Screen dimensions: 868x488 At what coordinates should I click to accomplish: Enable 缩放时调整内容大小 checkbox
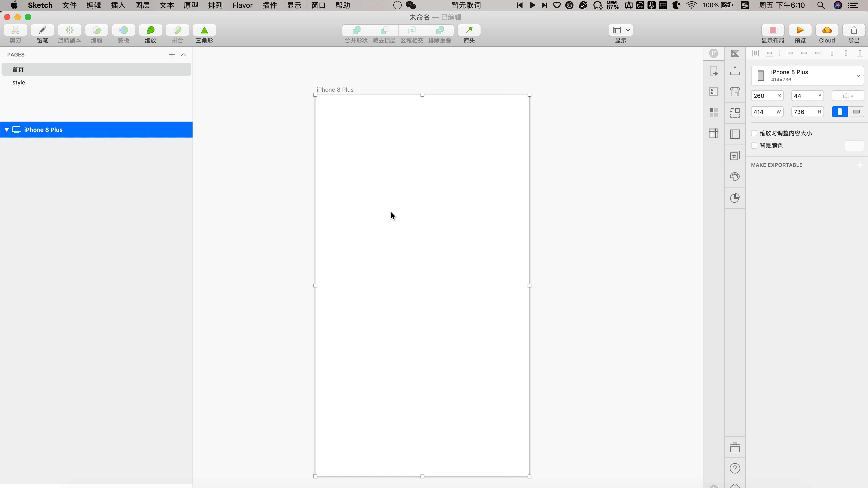[x=754, y=133]
